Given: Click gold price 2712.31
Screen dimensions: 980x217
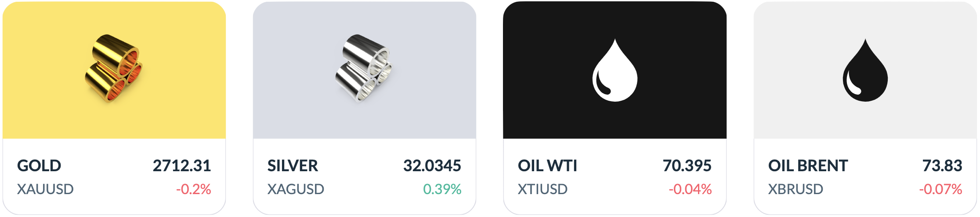Looking at the screenshot, I should 182,166.
